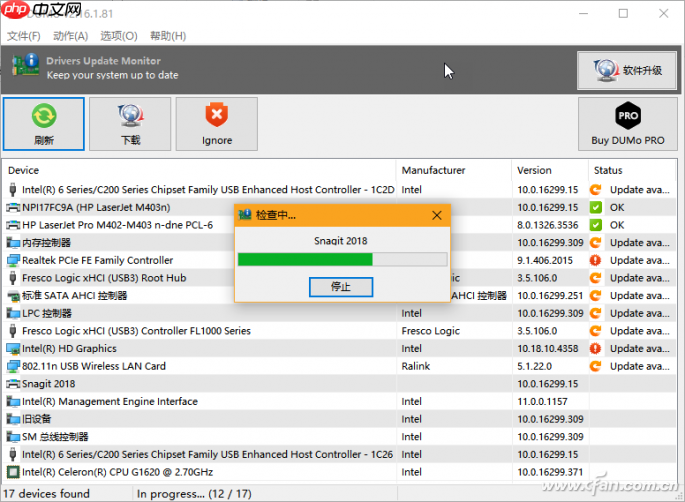685x502 pixels.
Task: Click red alert icon for version 10.18.10.4358
Action: (595, 349)
